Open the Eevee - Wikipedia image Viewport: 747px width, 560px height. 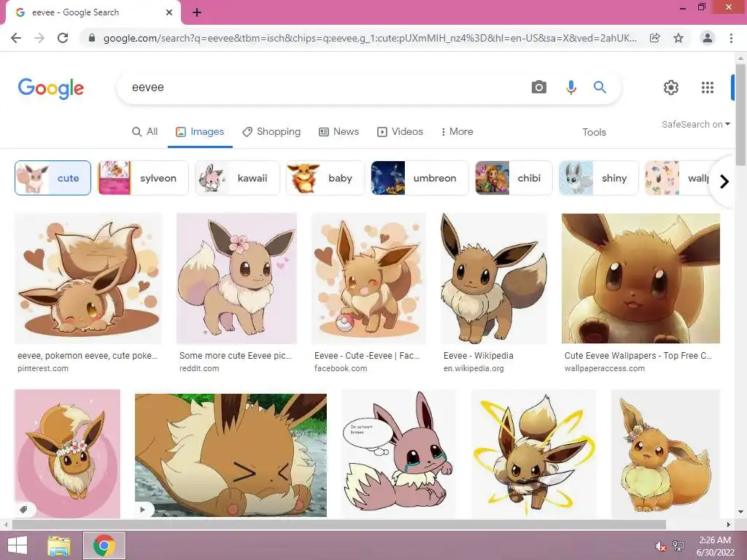click(x=494, y=279)
